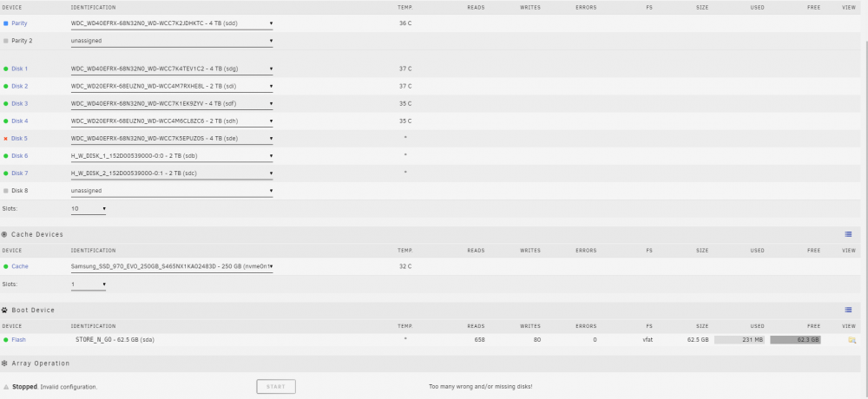This screenshot has width=868, height=399.
Task: Click the green Flash status dot
Action: 5,340
